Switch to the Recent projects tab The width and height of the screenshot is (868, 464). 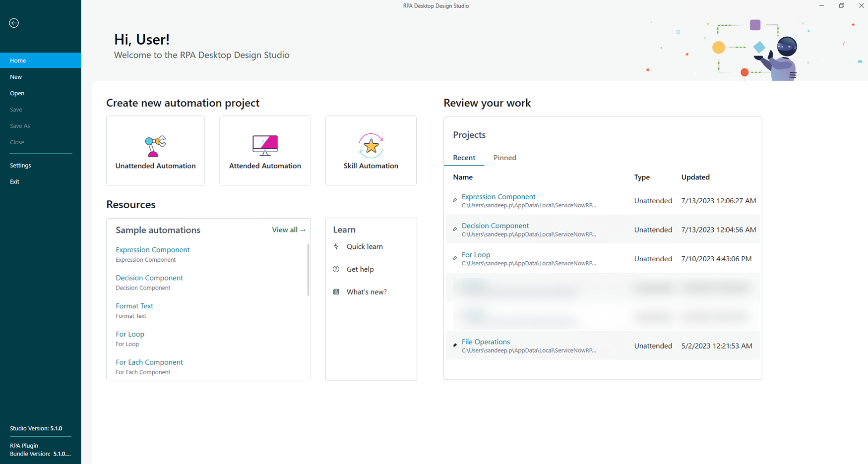(464, 158)
